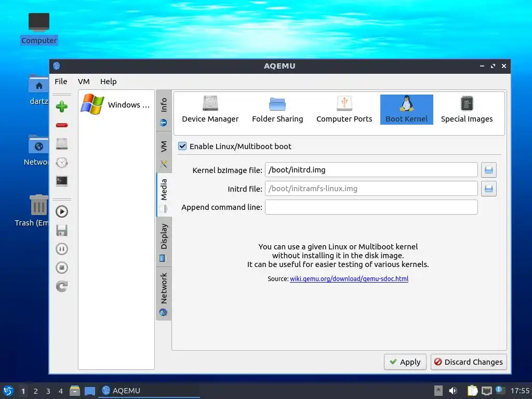
Task: Select the Windows VM in list
Action: coord(116,104)
